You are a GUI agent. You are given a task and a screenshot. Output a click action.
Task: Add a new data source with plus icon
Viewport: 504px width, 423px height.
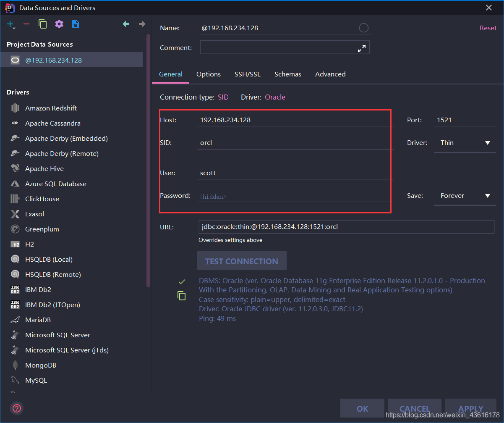pos(11,24)
